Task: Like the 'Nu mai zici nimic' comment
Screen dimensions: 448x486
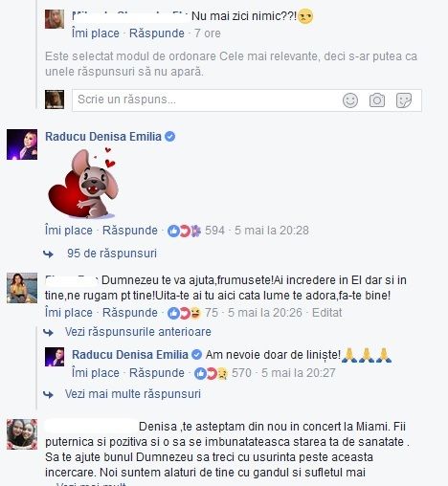Action: [x=96, y=33]
